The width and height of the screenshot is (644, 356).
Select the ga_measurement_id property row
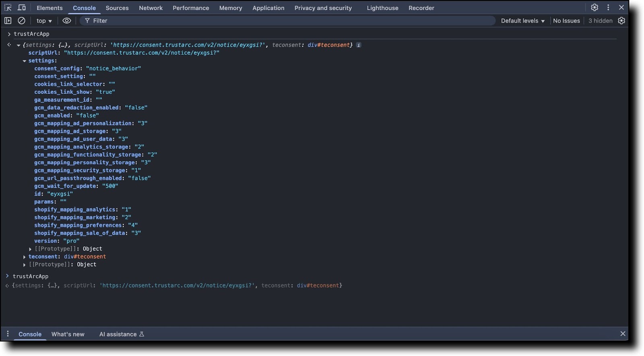click(68, 100)
